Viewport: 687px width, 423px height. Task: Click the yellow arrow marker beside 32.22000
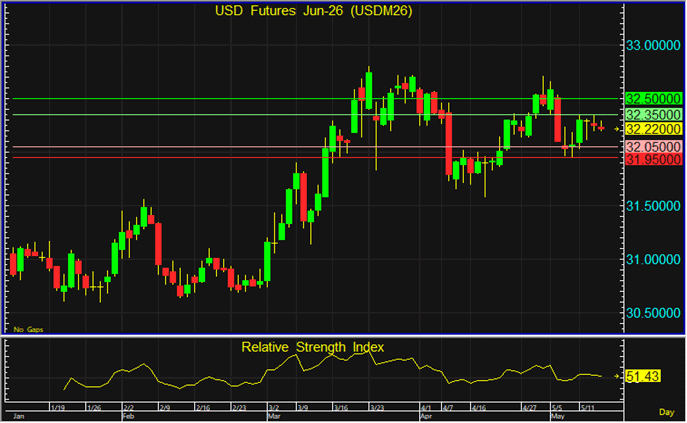point(617,129)
